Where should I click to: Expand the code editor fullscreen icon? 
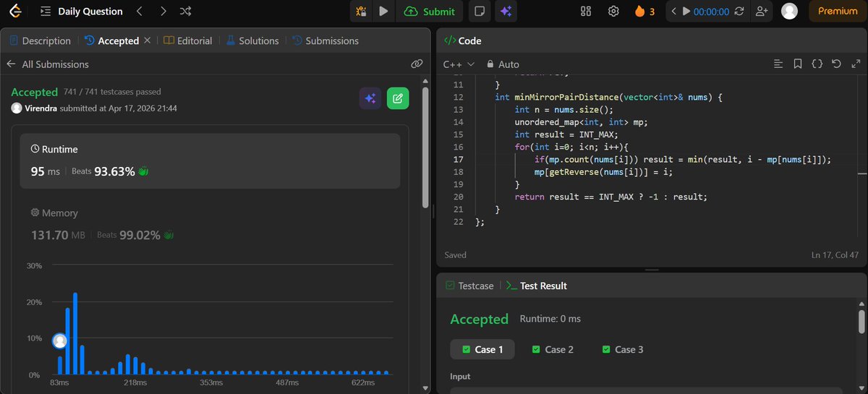point(855,64)
